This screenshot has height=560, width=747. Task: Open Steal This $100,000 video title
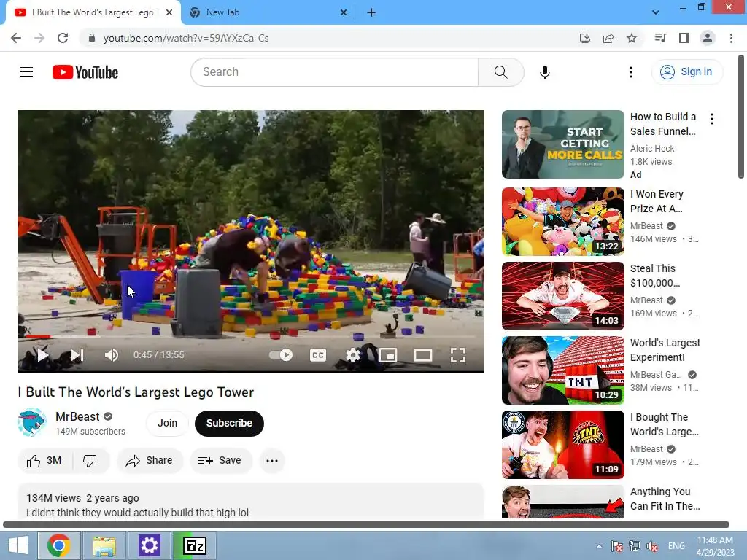655,276
